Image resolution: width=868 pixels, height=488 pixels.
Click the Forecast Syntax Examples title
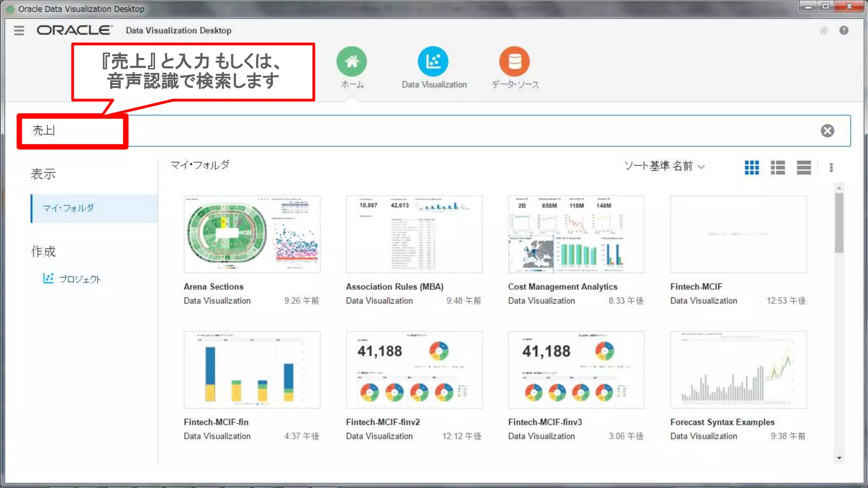[x=722, y=422]
